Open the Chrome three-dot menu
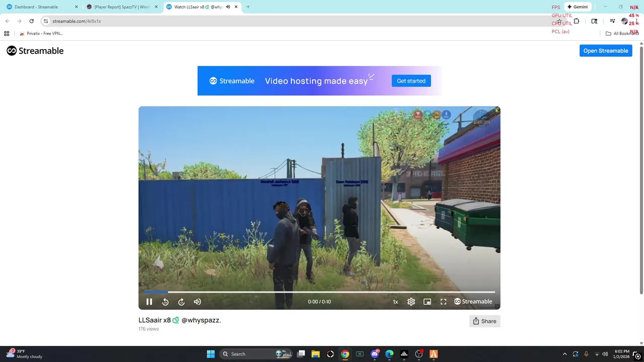 point(636,21)
